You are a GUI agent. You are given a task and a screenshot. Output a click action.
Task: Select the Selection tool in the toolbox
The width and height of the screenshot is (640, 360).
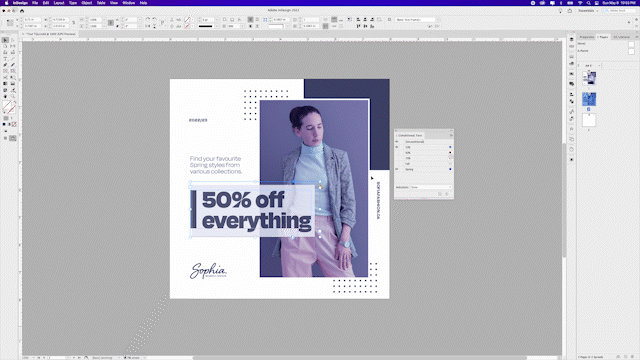pos(5,40)
